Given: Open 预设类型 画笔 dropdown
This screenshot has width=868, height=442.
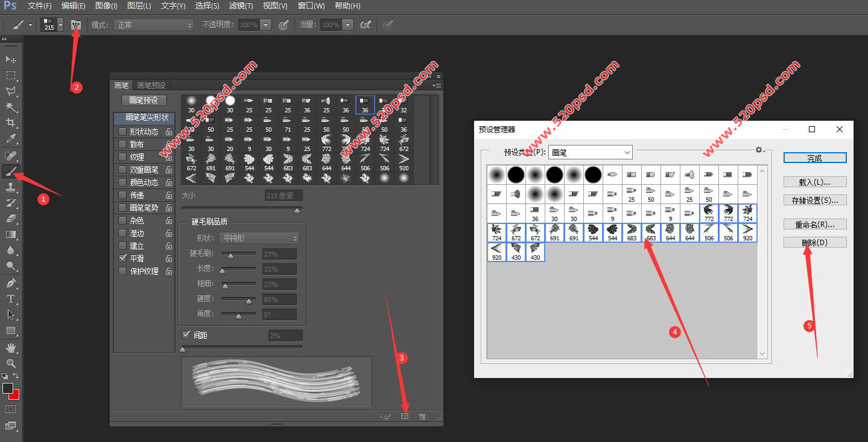Looking at the screenshot, I should (x=590, y=152).
